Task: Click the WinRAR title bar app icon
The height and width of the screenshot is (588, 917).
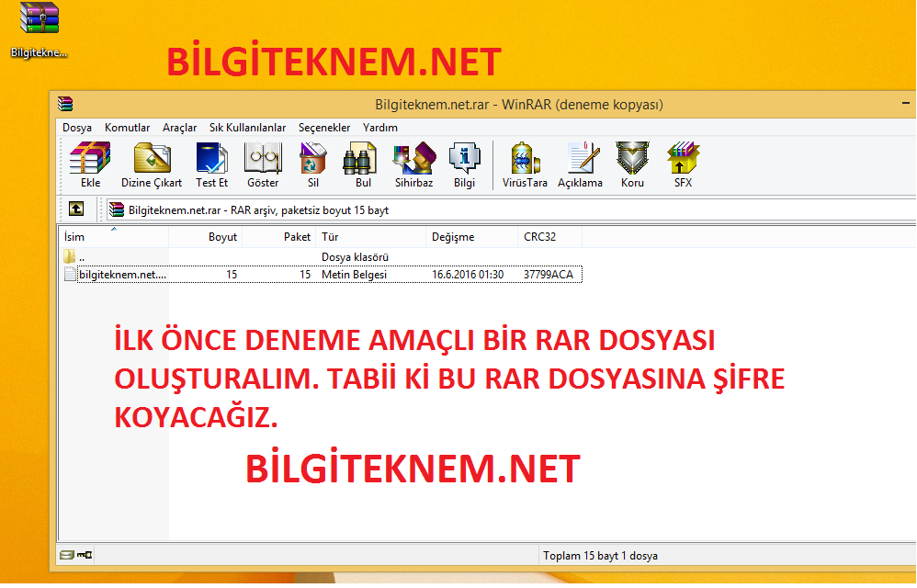Action: point(65,104)
